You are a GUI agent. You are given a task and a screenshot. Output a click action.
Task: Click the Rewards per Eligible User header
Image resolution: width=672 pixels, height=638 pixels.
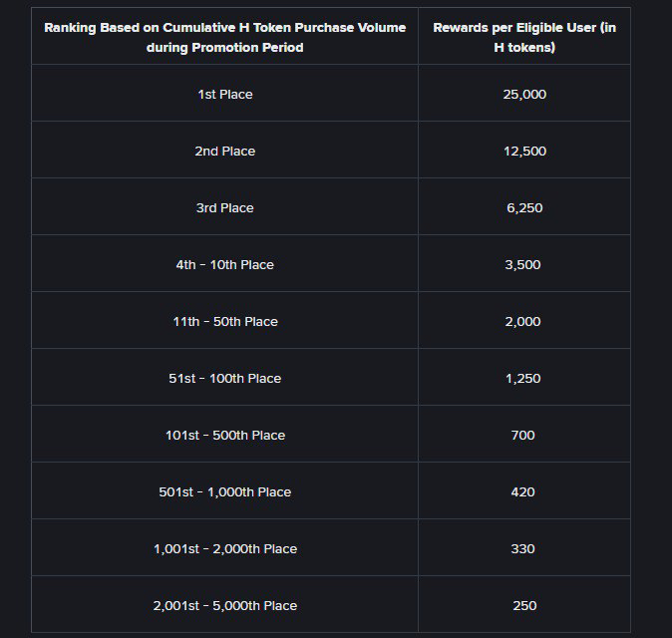524,37
